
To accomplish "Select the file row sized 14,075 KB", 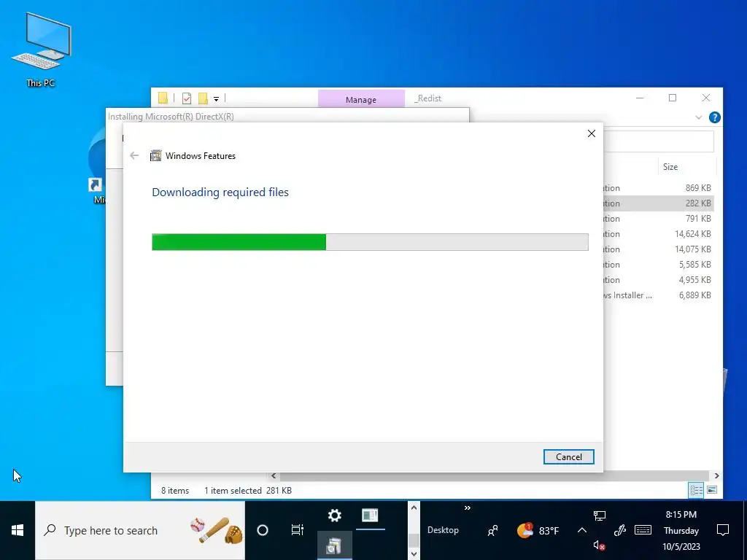I will 659,249.
